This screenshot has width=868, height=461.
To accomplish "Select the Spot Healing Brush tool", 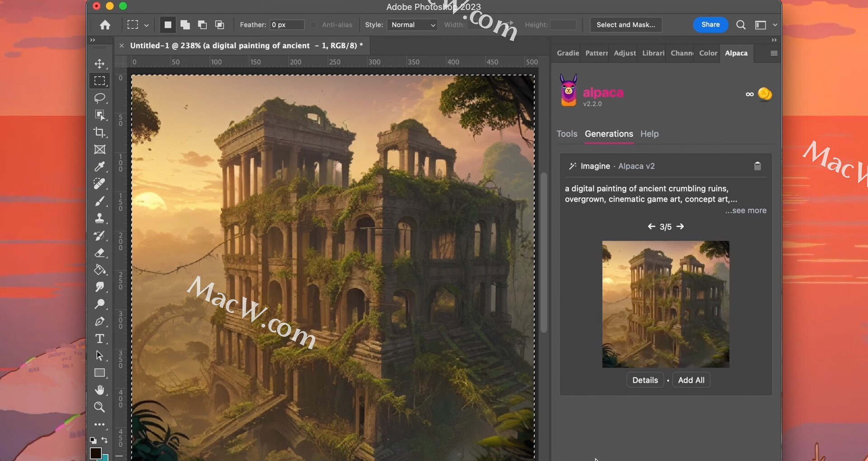I will (99, 184).
